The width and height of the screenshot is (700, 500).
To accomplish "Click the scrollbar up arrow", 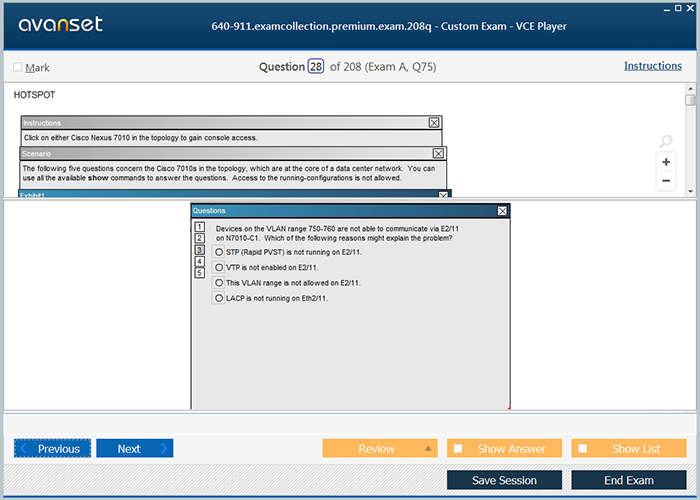I will 690,88.
